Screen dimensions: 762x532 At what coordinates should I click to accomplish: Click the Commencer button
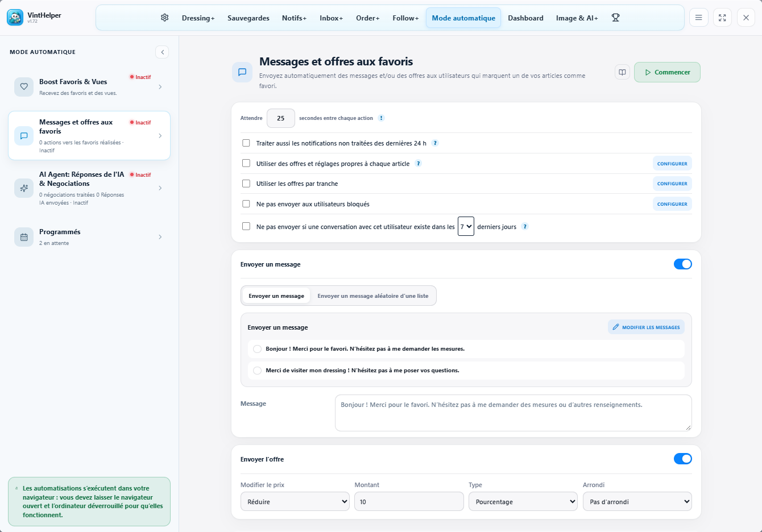[667, 72]
